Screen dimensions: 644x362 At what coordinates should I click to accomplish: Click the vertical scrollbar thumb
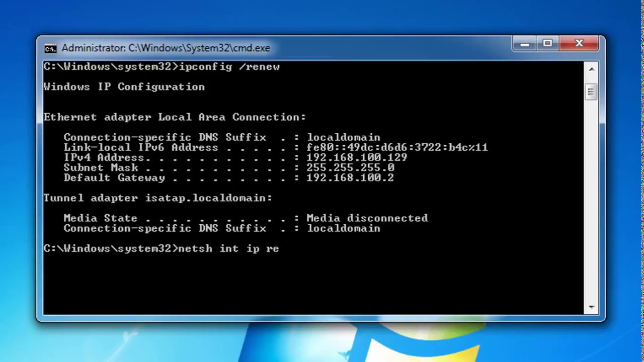click(x=591, y=92)
